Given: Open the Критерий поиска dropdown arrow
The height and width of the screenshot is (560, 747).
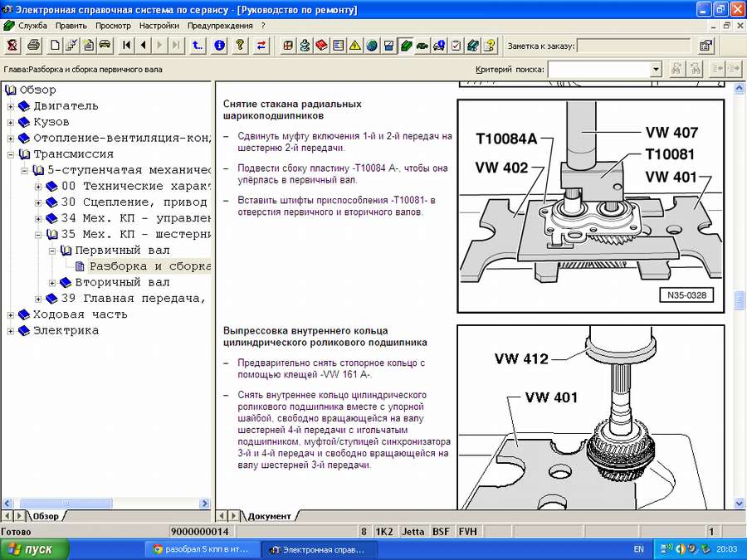Looking at the screenshot, I should click(x=656, y=70).
